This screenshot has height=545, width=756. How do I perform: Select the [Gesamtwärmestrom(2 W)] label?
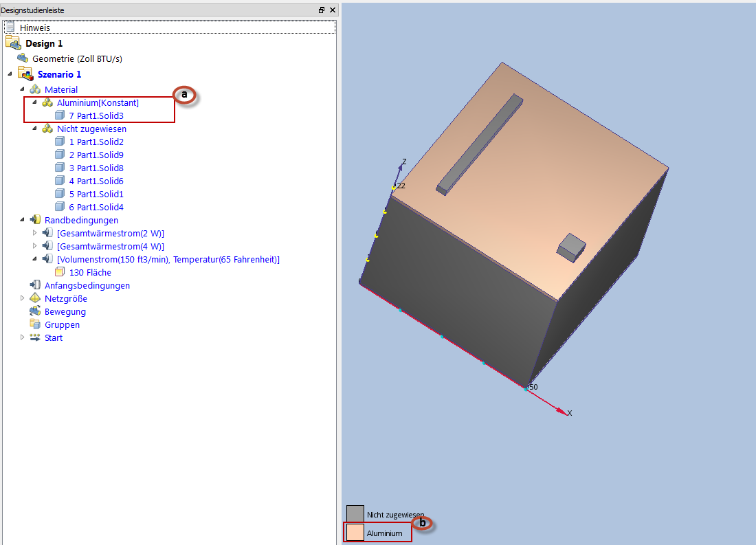[111, 233]
